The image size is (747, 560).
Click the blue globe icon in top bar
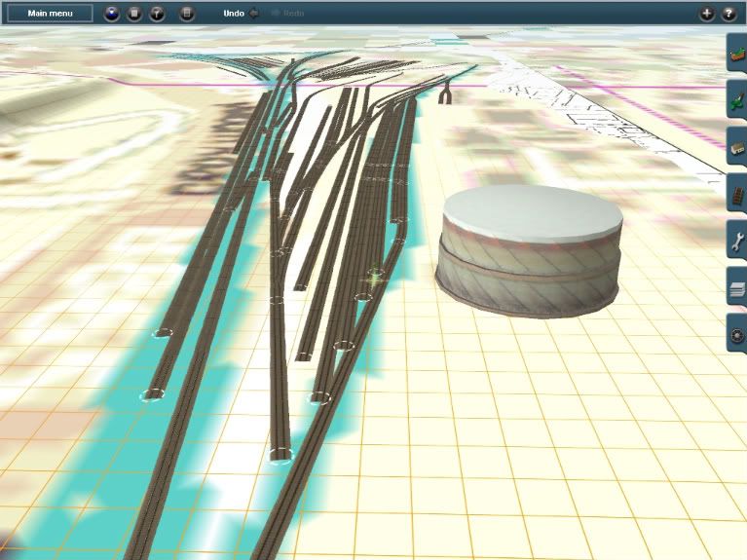pyautogui.click(x=111, y=14)
